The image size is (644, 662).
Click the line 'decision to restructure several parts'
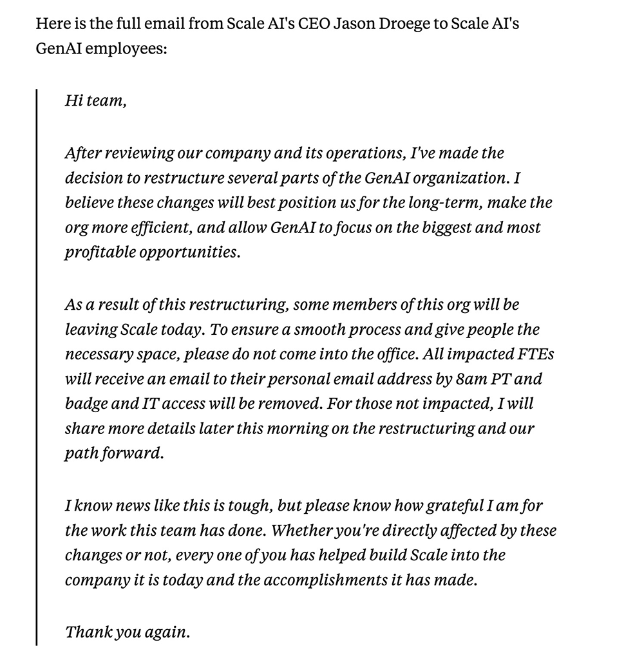[292, 178]
